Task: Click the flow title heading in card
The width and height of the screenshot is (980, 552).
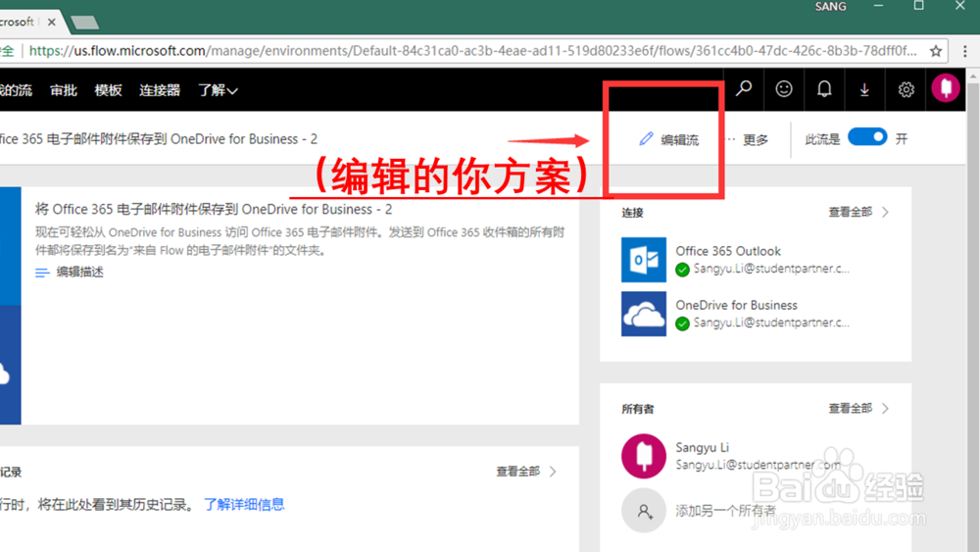Action: 214,210
